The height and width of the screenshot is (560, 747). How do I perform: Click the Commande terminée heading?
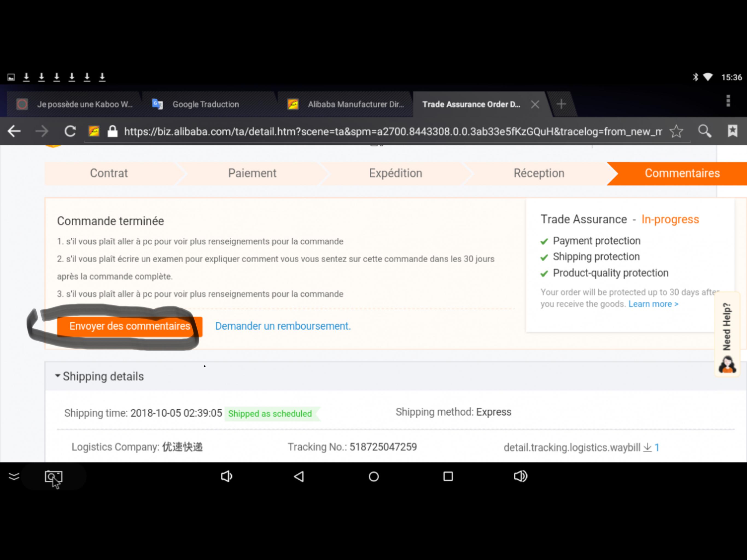(110, 221)
